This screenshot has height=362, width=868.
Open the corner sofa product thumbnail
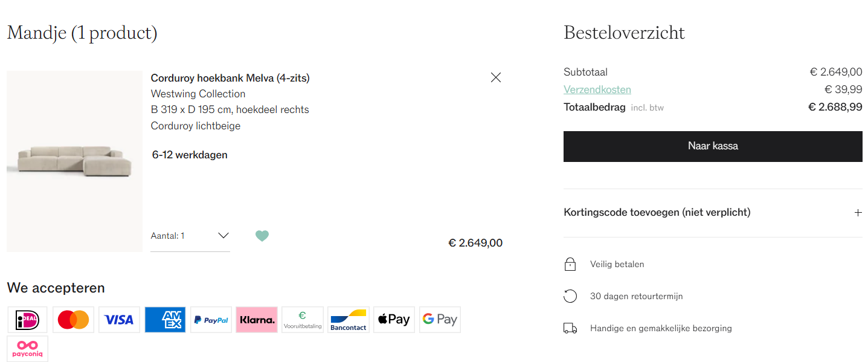click(x=74, y=161)
